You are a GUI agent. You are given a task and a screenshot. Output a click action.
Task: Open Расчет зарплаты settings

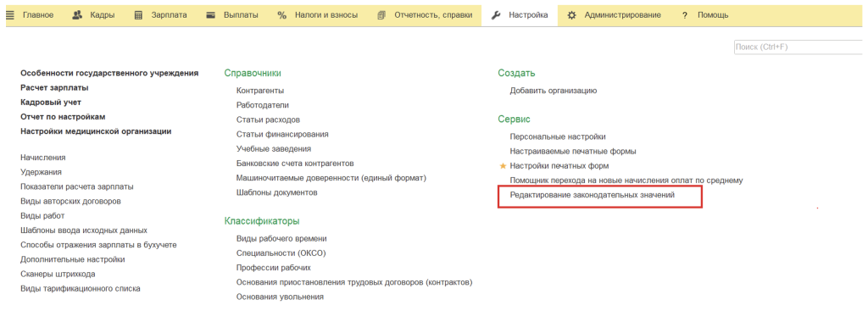(x=54, y=87)
